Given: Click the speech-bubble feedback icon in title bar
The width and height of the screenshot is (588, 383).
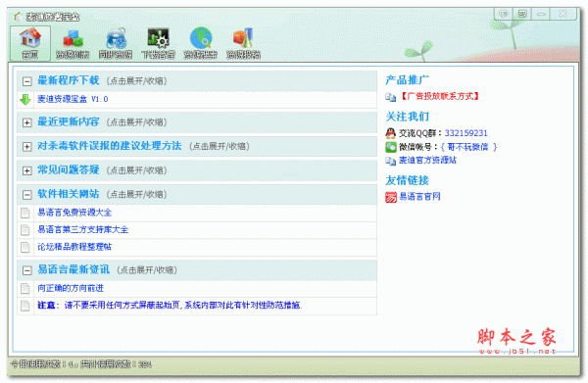Looking at the screenshot, I should pyautogui.click(x=504, y=15).
